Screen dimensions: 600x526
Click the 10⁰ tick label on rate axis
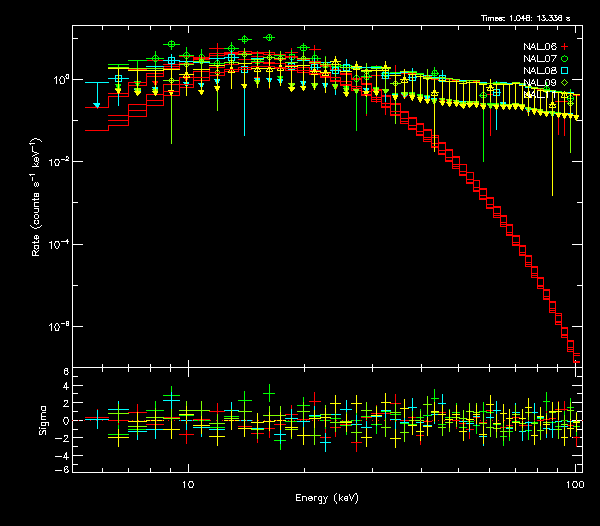pyautogui.click(x=58, y=79)
